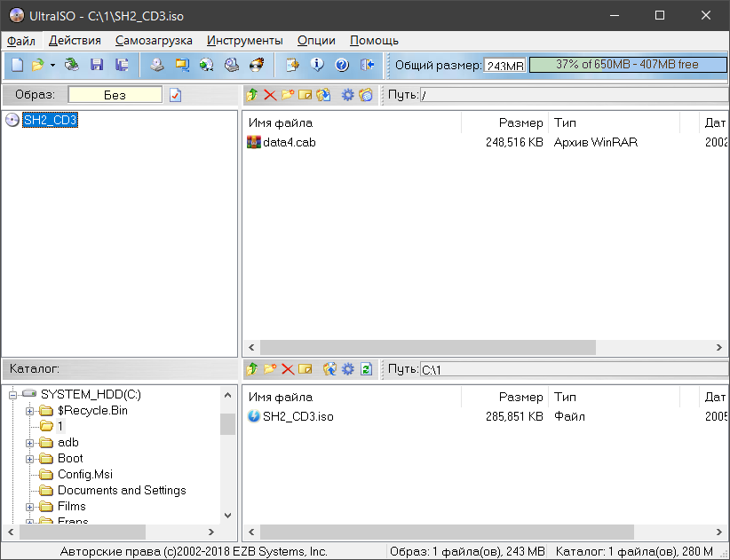Create a new image with the blank page icon
The height and width of the screenshot is (560, 730).
[17, 65]
